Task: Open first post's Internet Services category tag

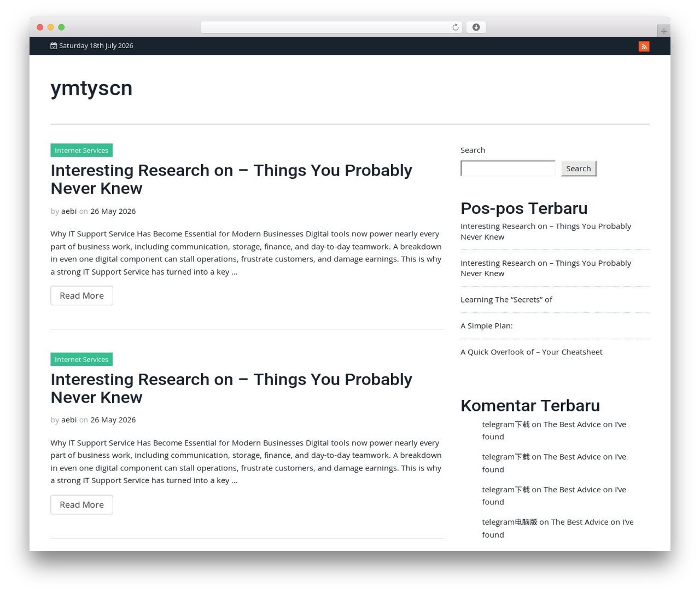Action: (x=81, y=150)
